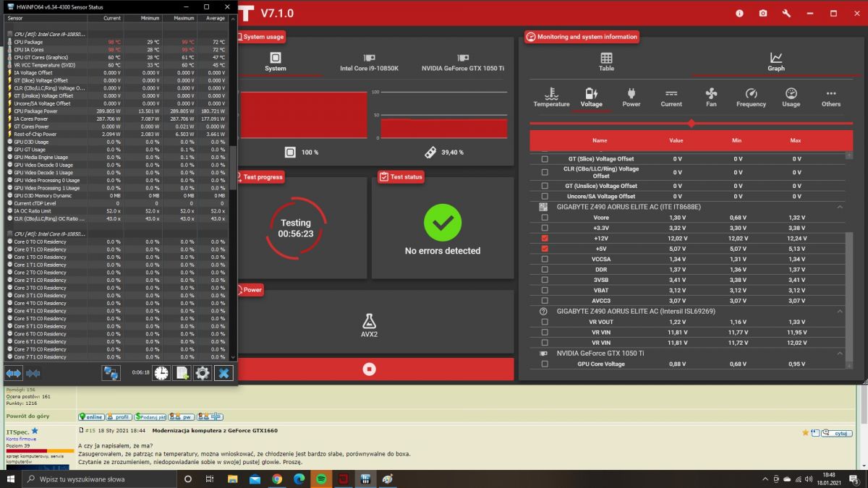Take screenshot with OCCT camera icon
The width and height of the screenshot is (868, 488).
pyautogui.click(x=763, y=13)
